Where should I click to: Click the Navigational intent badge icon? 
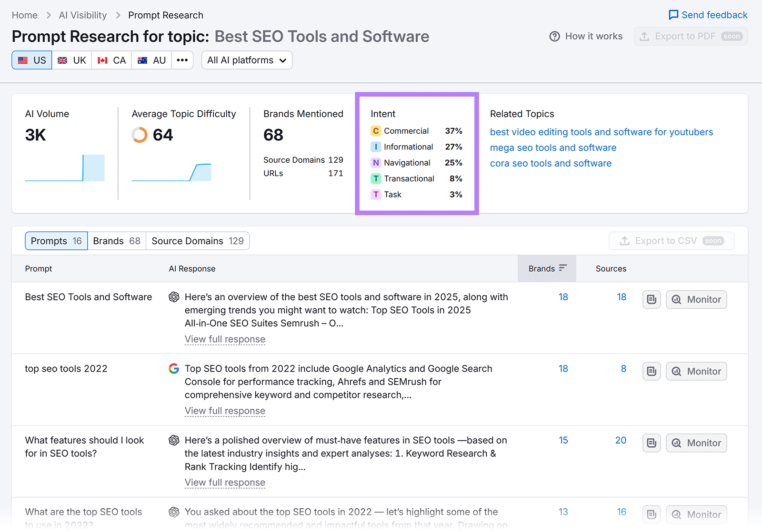point(376,163)
